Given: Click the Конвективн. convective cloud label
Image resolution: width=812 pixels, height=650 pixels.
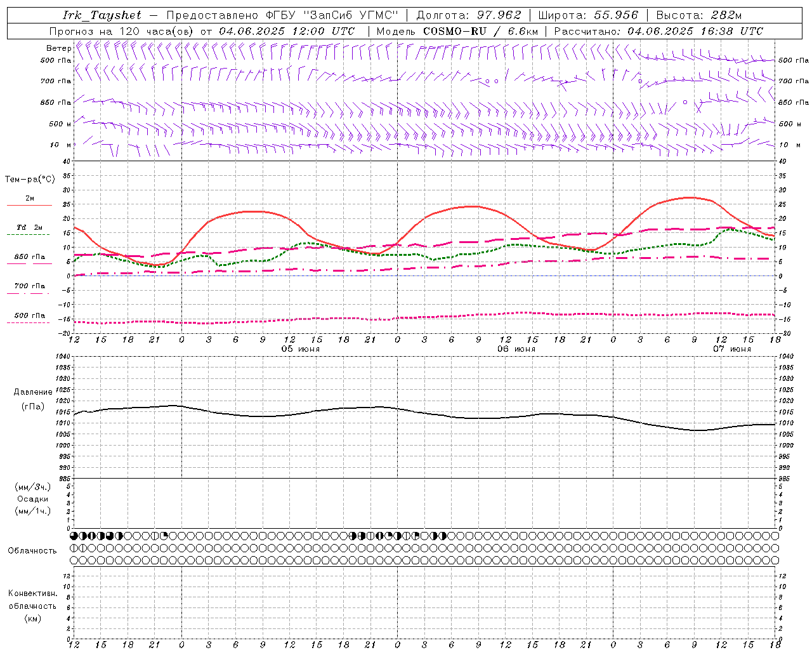Looking at the screenshot, I should (33, 594).
